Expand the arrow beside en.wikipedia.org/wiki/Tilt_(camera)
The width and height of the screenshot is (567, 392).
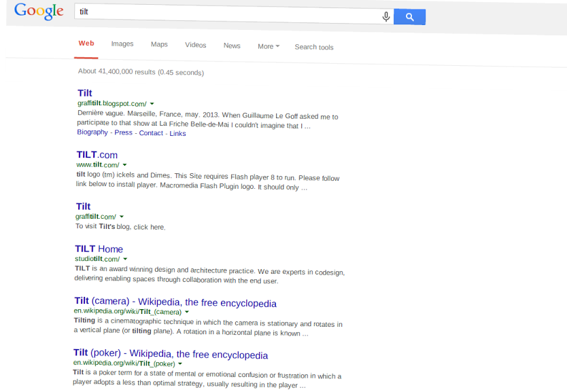187,312
